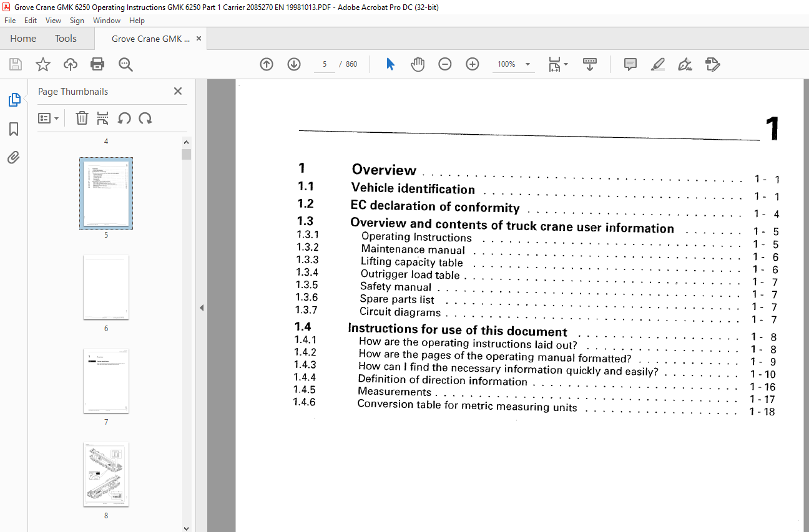Click the fit page width icon
Screen dimensions: 809x532
click(x=554, y=64)
